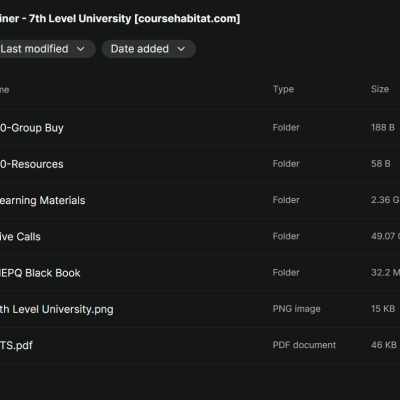Click the 15 KB size value
400x400 pixels.
tap(383, 309)
